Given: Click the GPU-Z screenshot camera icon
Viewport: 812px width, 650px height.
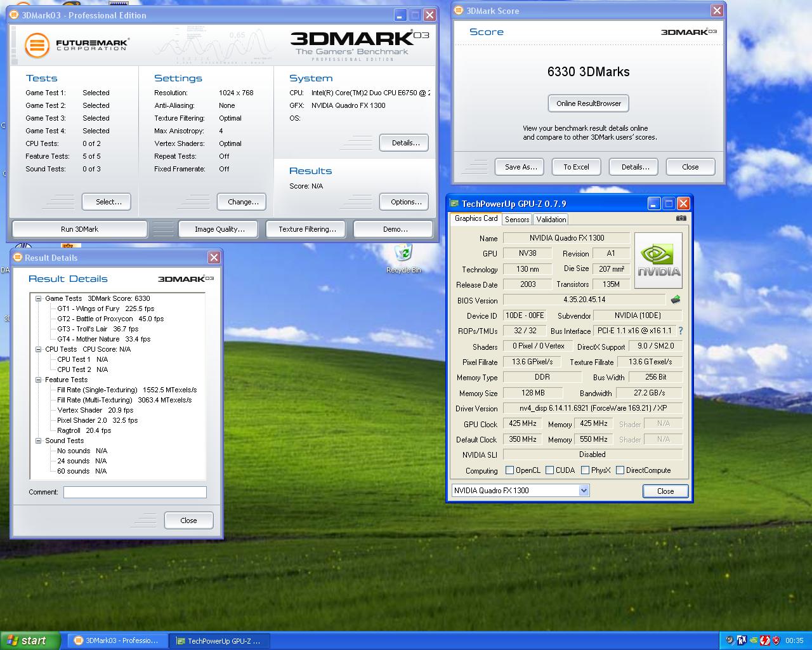Looking at the screenshot, I should click(681, 218).
